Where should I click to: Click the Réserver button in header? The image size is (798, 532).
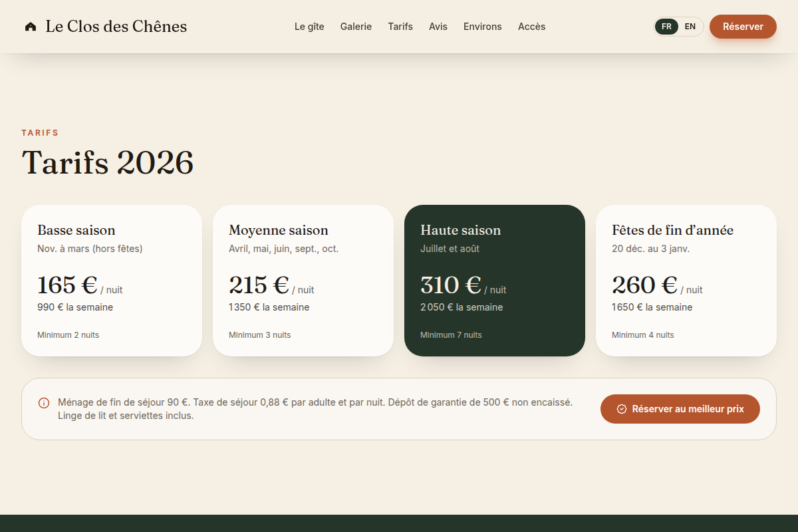[743, 27]
